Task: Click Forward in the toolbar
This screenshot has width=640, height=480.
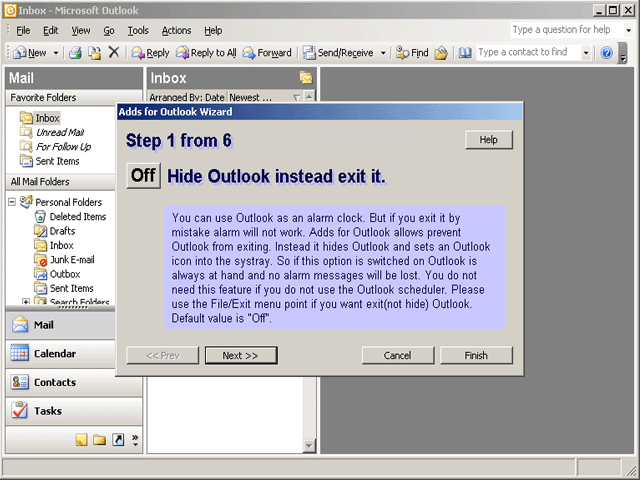Action: [267, 53]
